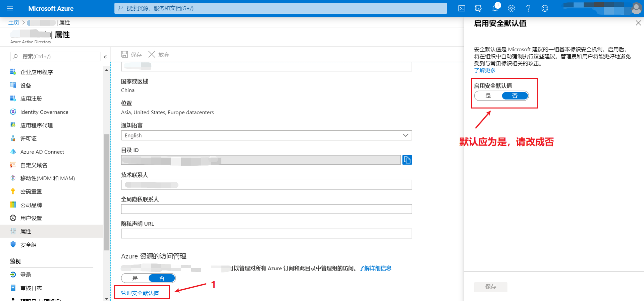Screen dimensions: 644x301
Task: Open 企业应用程序 in the sidebar
Action: pyautogui.click(x=37, y=72)
